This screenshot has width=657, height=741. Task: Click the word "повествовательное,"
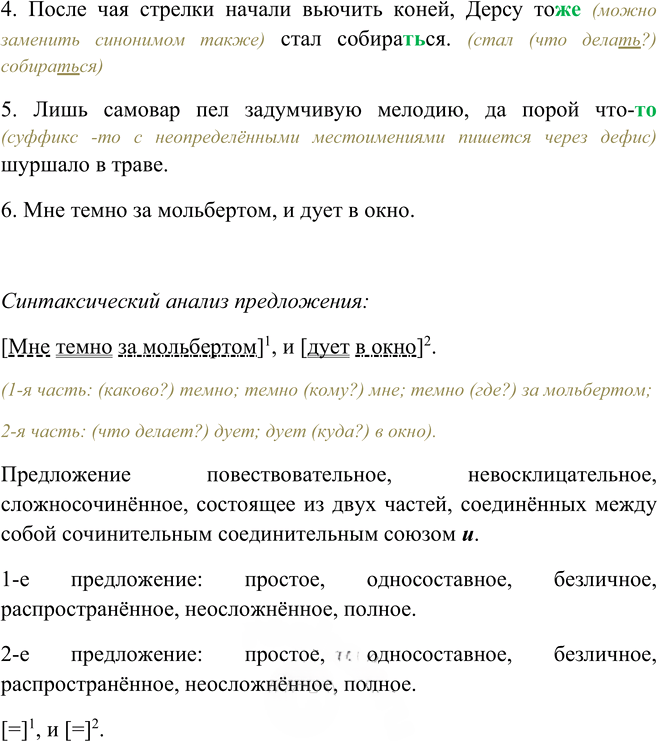(x=299, y=475)
